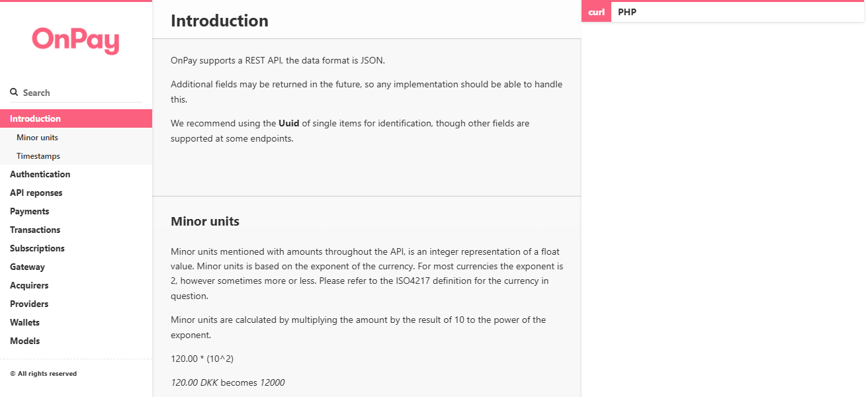Image resolution: width=868 pixels, height=397 pixels.
Task: View the Subscriptions documentation
Action: click(x=36, y=248)
